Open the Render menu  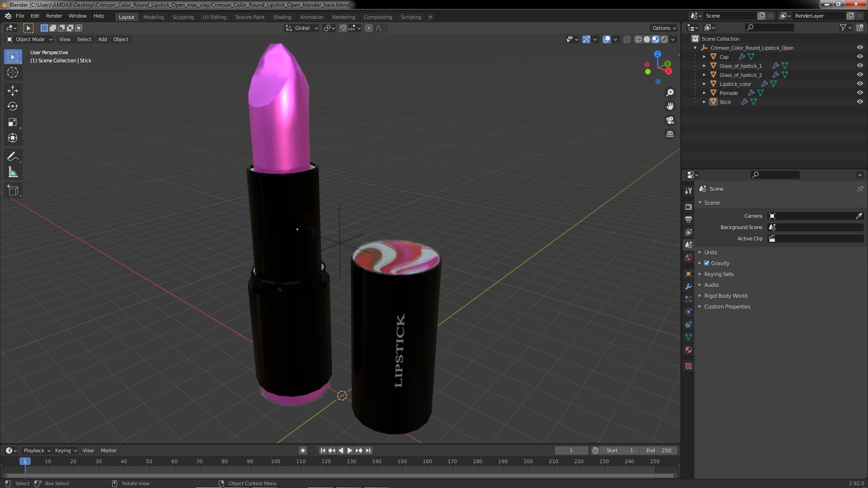pos(54,16)
